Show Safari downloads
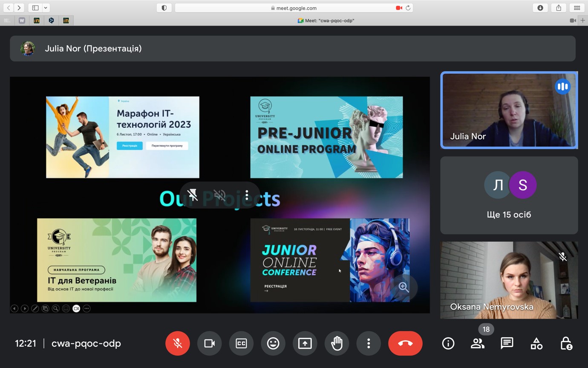The height and width of the screenshot is (368, 588). click(540, 8)
